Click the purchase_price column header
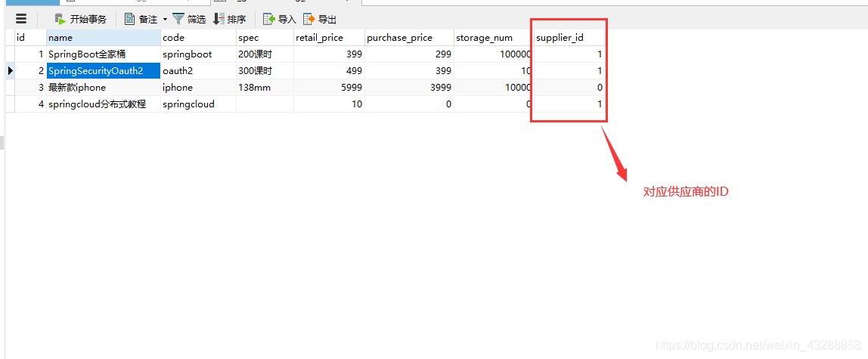The image size is (868, 359). click(x=409, y=38)
